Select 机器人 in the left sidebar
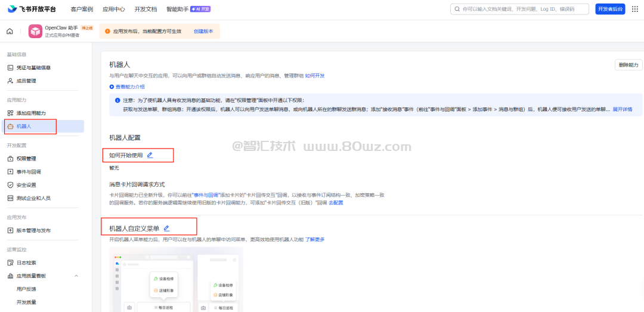The width and height of the screenshot is (644, 312). point(24,126)
